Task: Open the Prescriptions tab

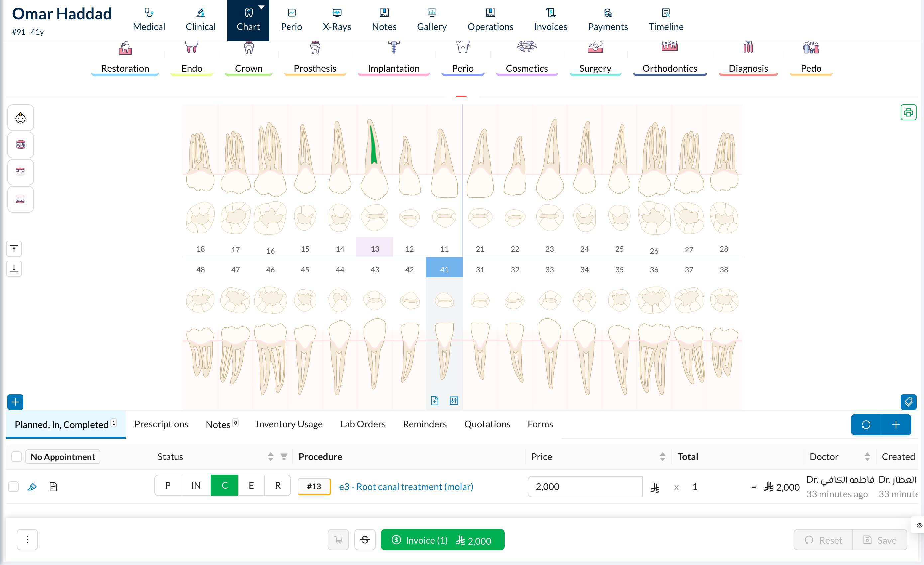Action: 161,424
